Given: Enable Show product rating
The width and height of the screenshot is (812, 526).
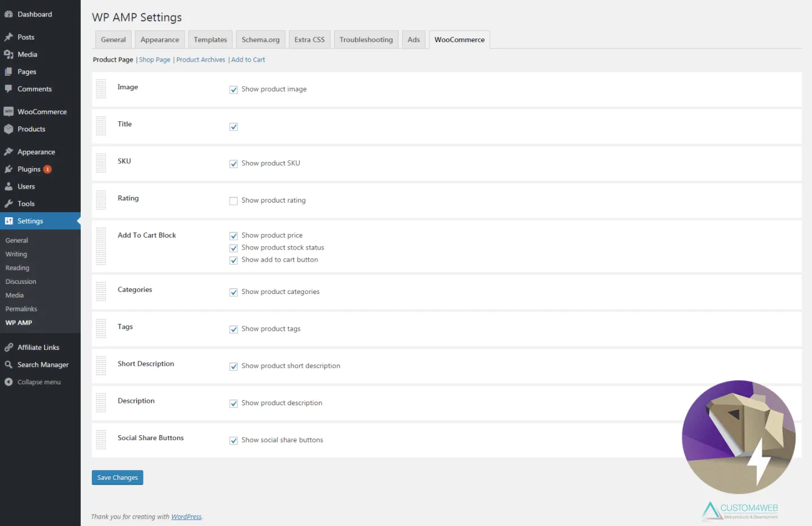Looking at the screenshot, I should point(233,200).
